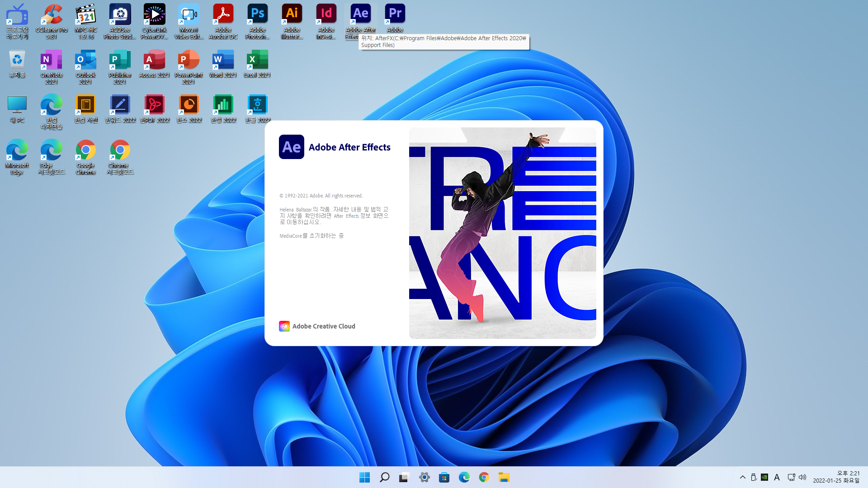
Task: Click the Recycle Bin icon
Action: pyautogui.click(x=17, y=60)
